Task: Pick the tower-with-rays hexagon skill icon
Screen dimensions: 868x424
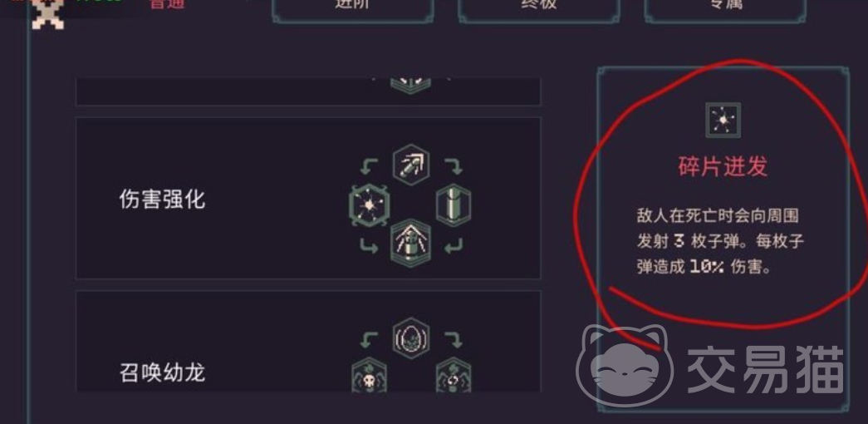Action: (x=411, y=244)
